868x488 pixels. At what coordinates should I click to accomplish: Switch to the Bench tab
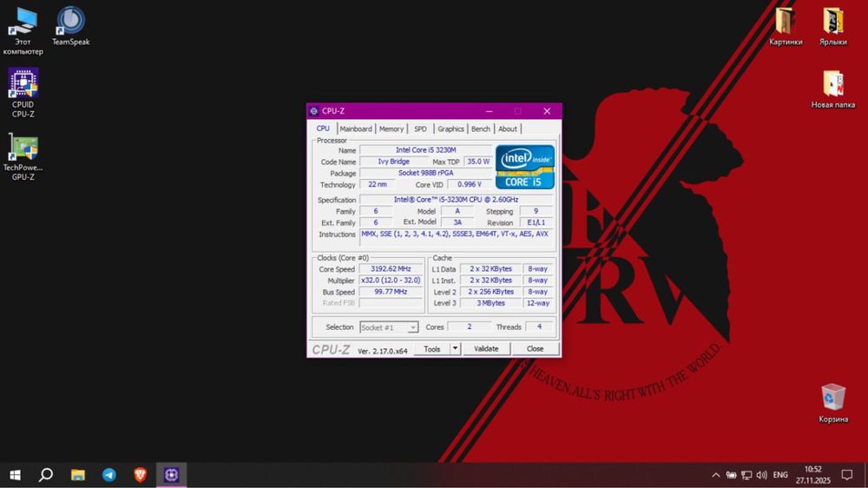pyautogui.click(x=481, y=129)
